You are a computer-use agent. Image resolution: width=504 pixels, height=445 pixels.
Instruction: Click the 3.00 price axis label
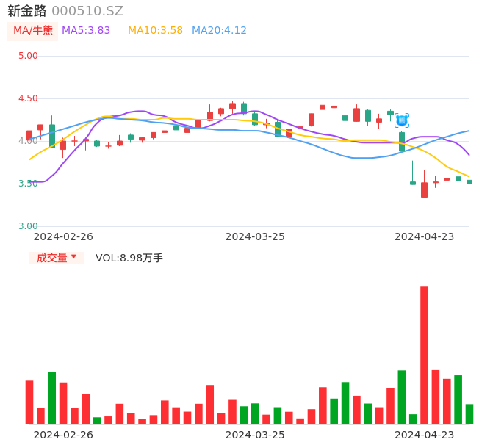click(28, 226)
